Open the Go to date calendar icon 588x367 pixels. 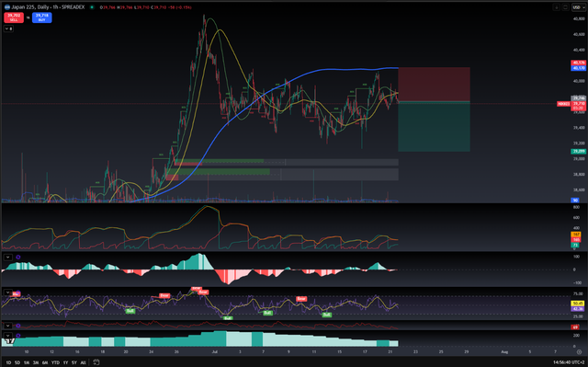point(96,362)
